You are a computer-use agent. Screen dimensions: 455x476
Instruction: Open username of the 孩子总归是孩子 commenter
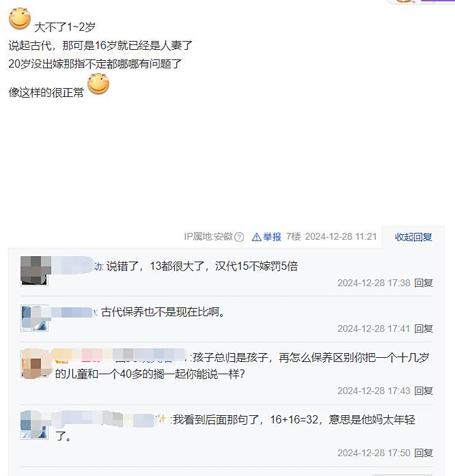click(x=121, y=356)
